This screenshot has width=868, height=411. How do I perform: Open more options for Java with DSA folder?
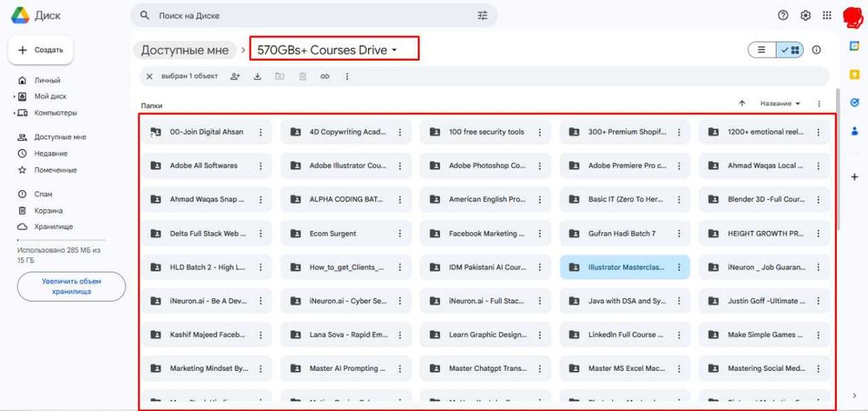pos(680,301)
